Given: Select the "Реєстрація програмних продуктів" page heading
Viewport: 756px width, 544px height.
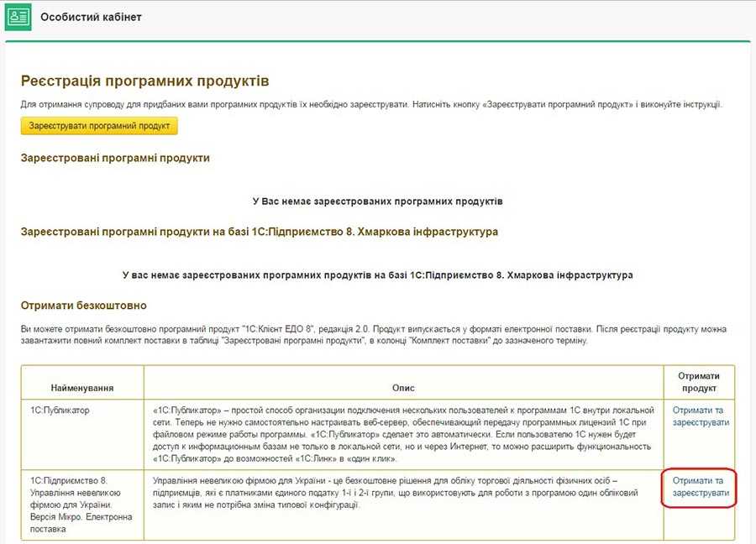Looking at the screenshot, I should click(x=144, y=81).
